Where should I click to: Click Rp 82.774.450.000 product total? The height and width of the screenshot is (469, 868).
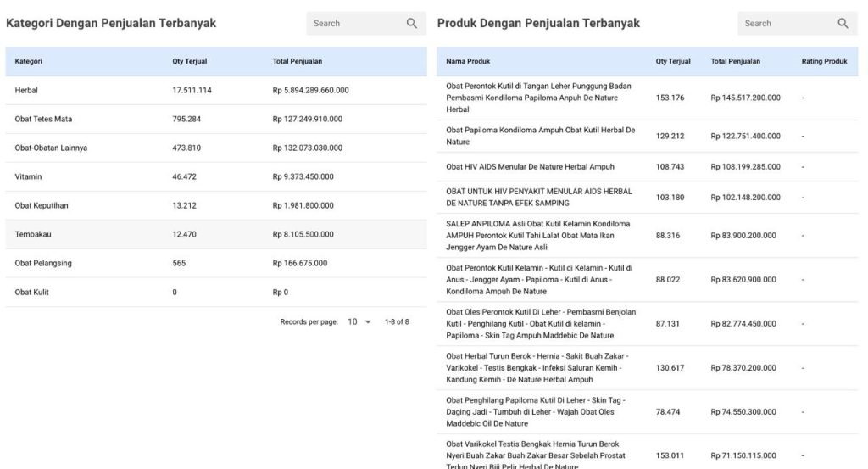tap(743, 324)
